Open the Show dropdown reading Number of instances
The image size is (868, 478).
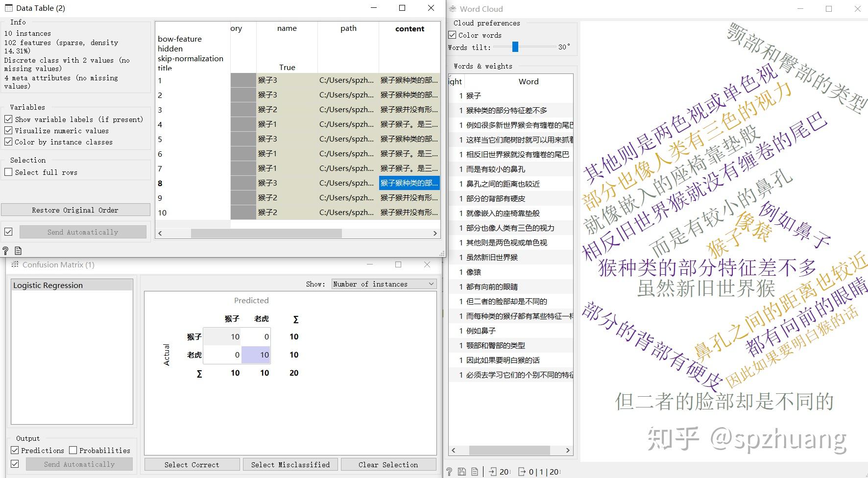coord(384,284)
